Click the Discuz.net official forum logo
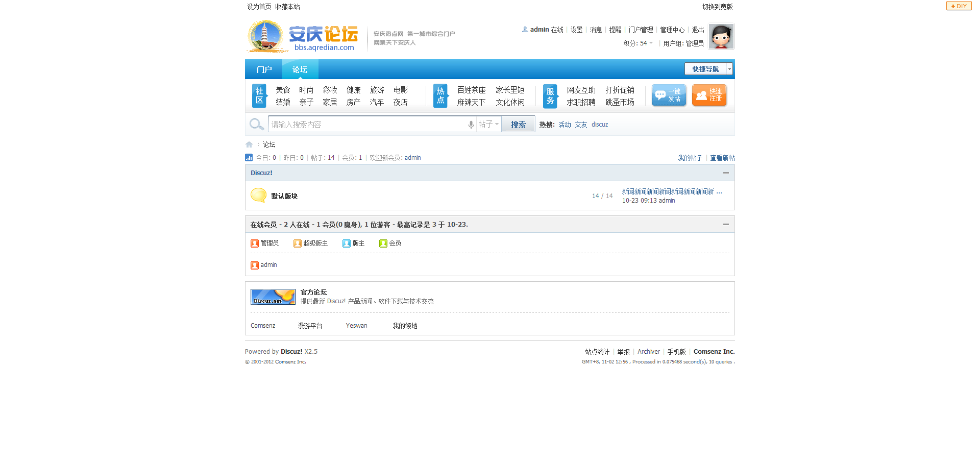 [x=273, y=297]
